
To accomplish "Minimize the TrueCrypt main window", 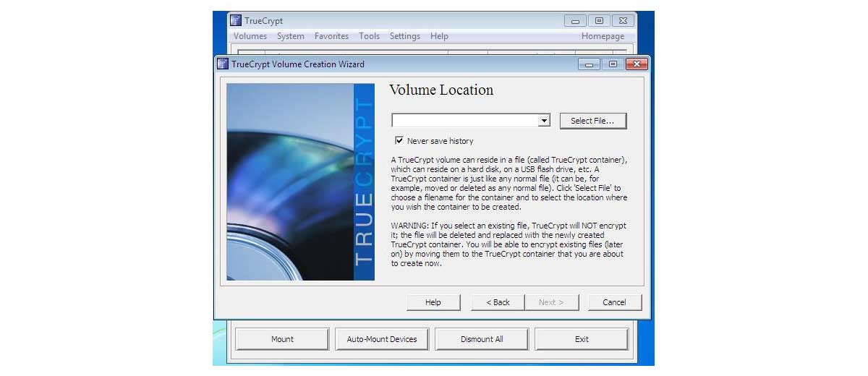I will tap(575, 20).
